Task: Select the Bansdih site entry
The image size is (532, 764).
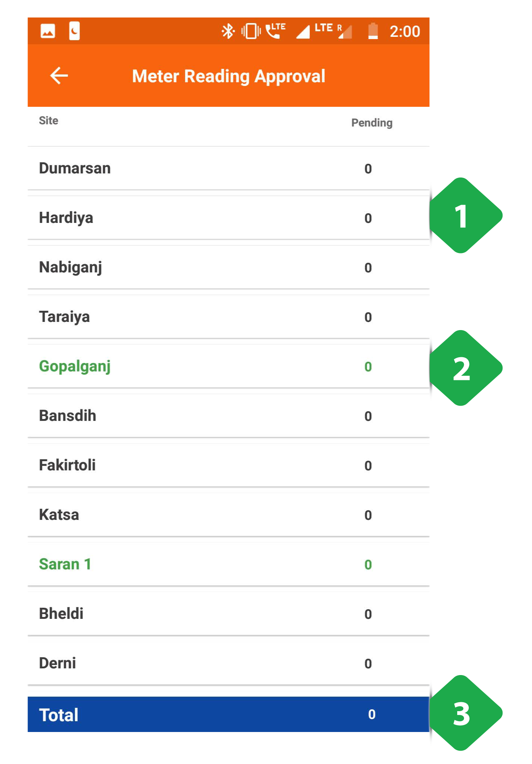Action: click(x=228, y=416)
